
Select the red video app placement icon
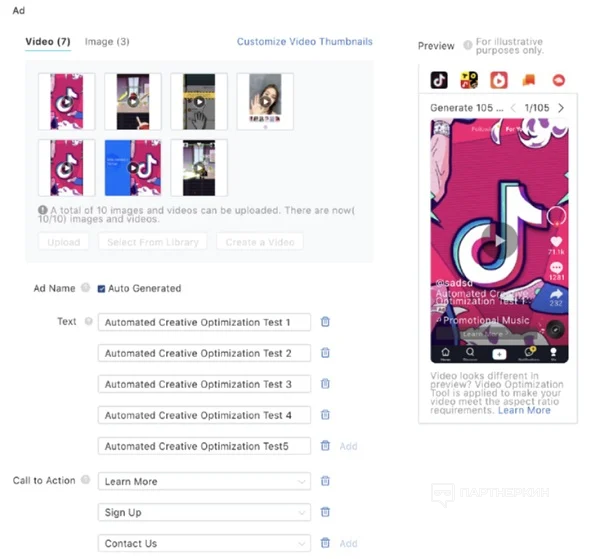click(x=499, y=80)
